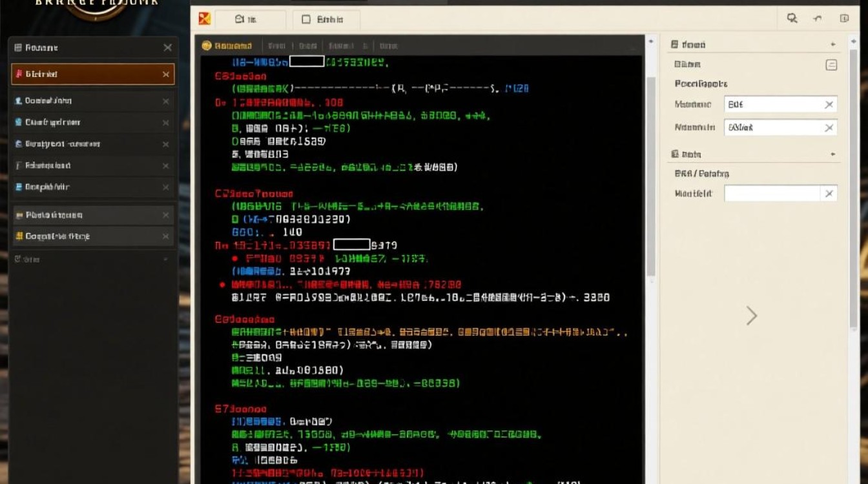
Task: Close the left sidebar panel with the header X
Action: coord(167,48)
